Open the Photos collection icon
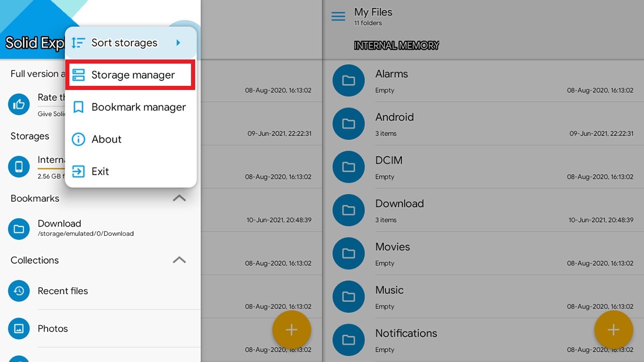Image resolution: width=644 pixels, height=362 pixels. tap(19, 328)
